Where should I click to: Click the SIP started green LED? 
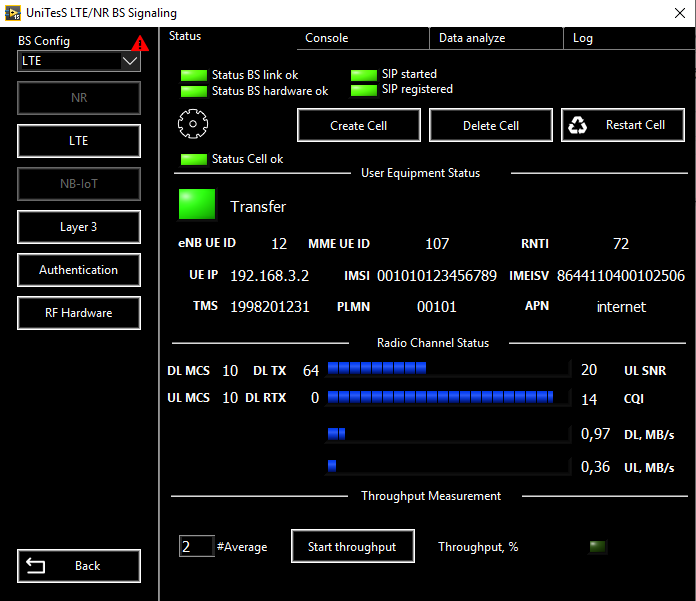pyautogui.click(x=363, y=75)
